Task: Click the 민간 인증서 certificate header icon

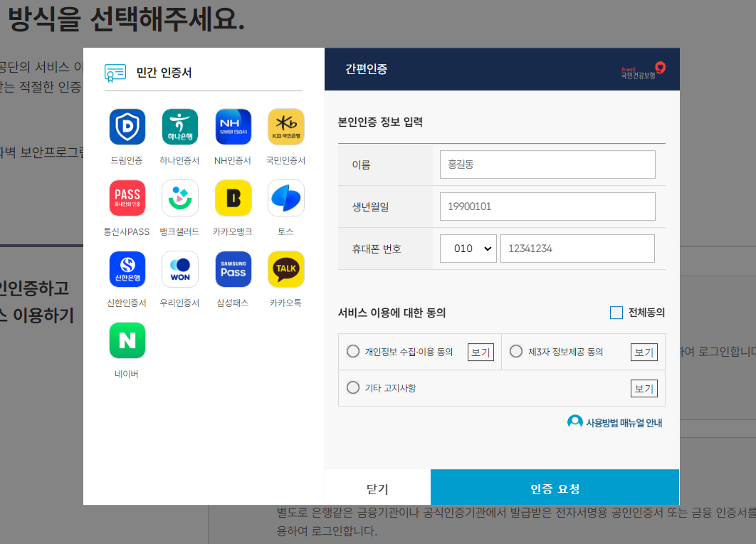Action: (115, 73)
